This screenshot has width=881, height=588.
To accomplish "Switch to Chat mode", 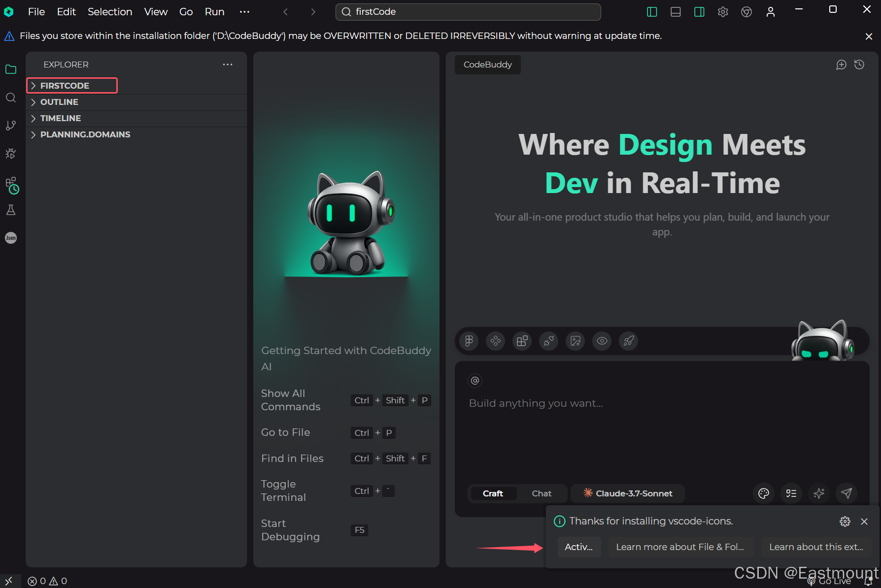I will point(542,493).
